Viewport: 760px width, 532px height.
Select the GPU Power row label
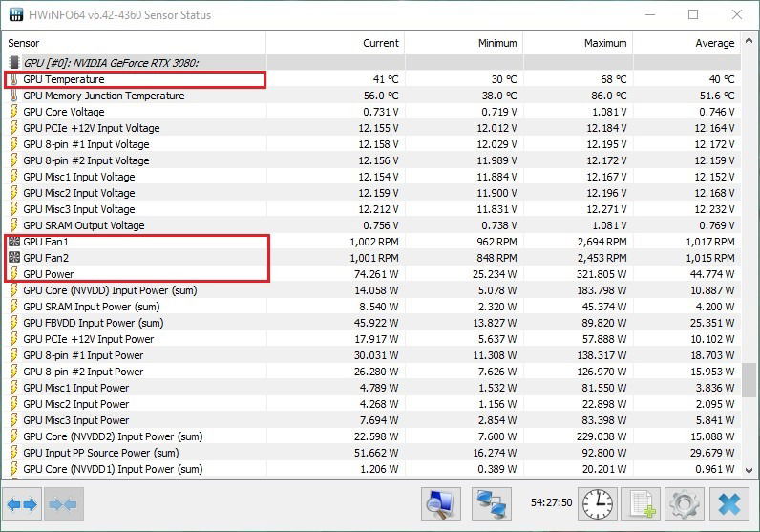48,273
